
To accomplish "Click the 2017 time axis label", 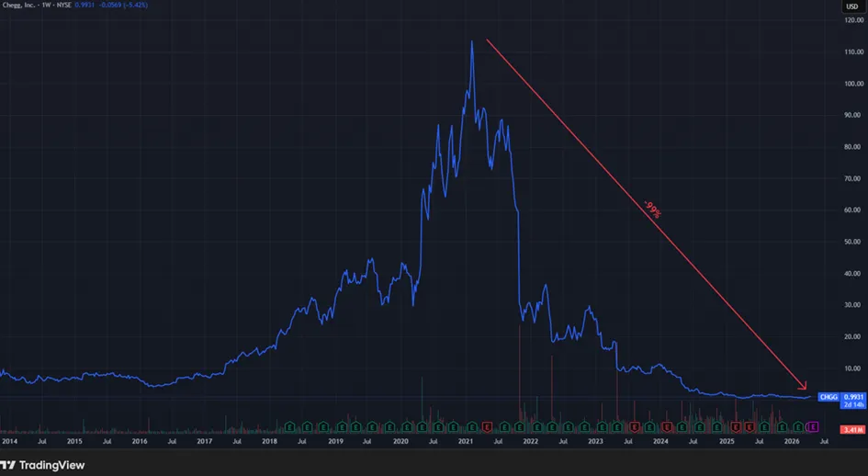I will pyautogui.click(x=204, y=441).
